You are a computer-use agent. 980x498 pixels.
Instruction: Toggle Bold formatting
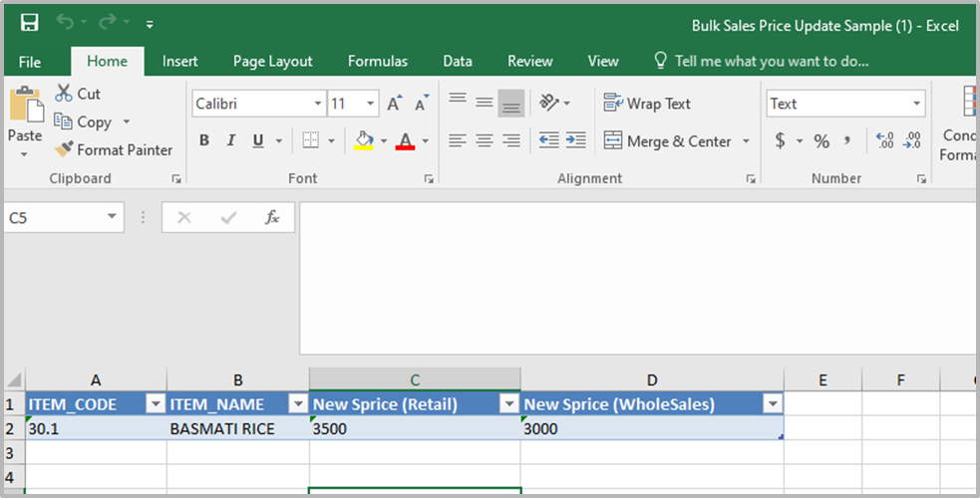point(204,141)
